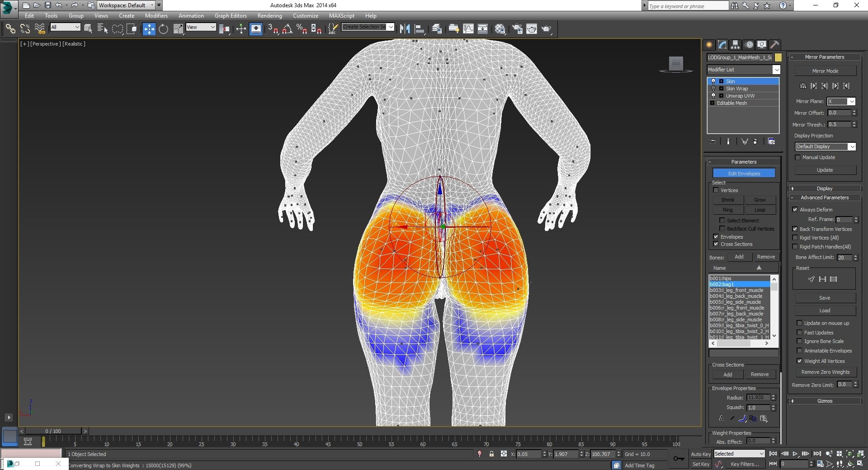Click Remove modifier from stack icon

coord(755,141)
